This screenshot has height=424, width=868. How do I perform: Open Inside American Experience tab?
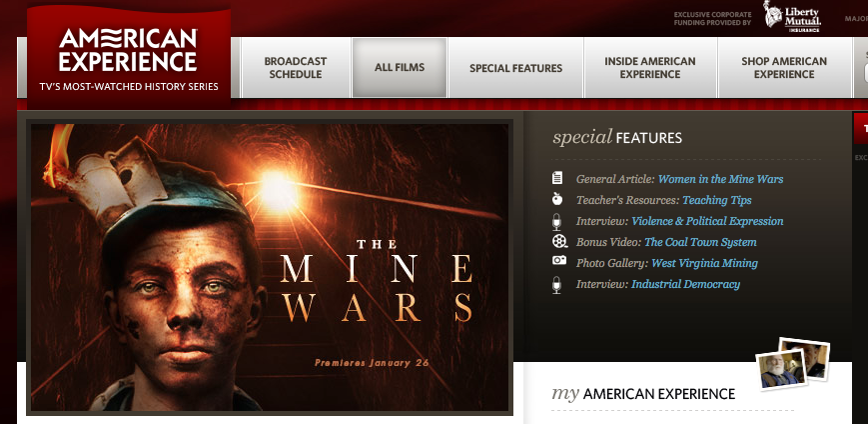650,68
